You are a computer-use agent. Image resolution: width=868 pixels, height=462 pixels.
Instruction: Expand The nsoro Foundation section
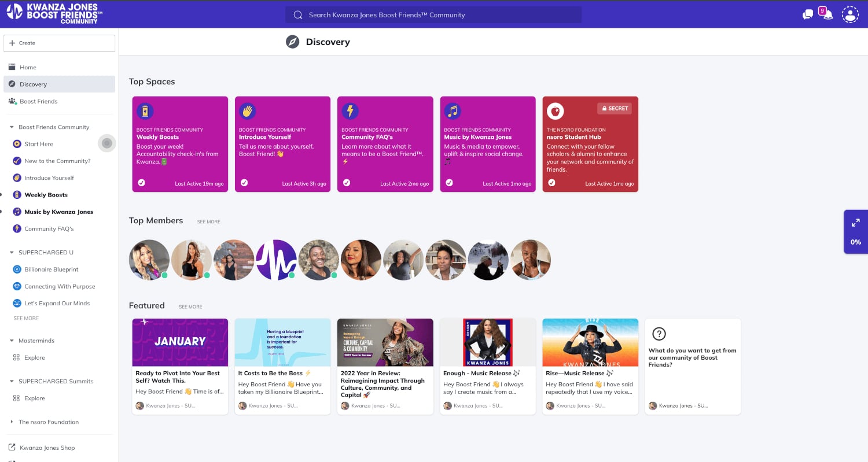(12, 422)
